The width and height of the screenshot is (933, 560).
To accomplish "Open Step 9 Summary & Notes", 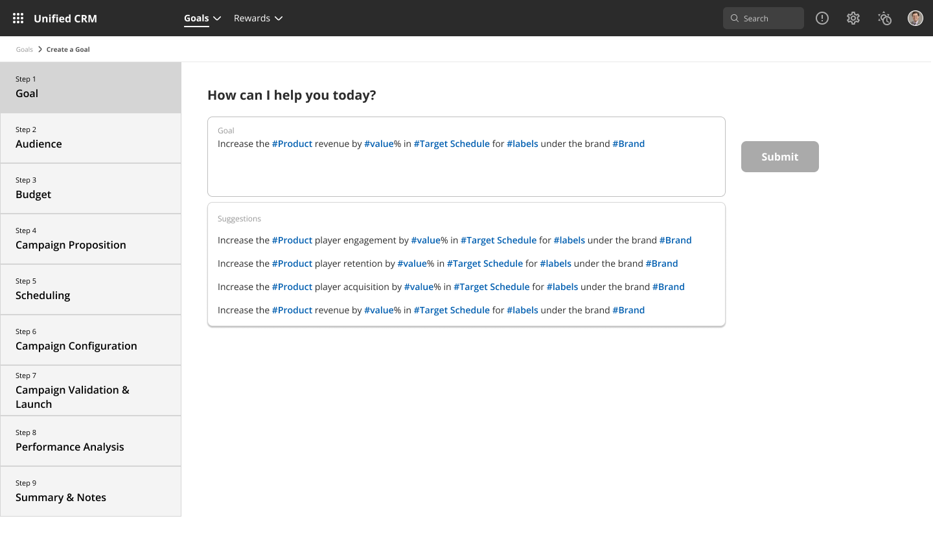I will click(x=91, y=491).
